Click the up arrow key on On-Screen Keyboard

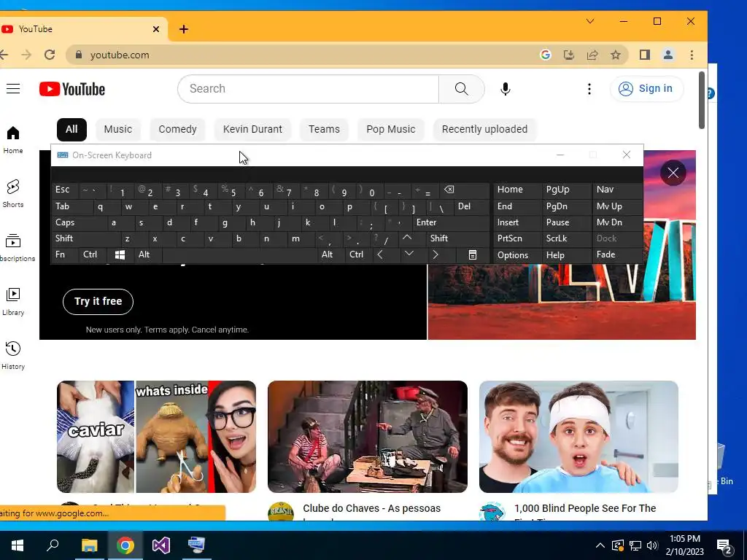407,238
